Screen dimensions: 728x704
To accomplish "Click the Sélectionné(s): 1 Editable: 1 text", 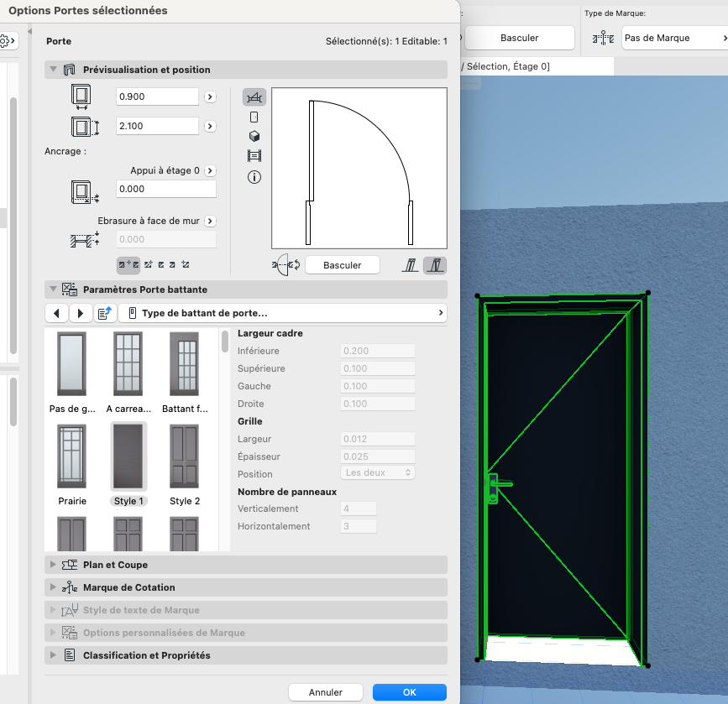I will pyautogui.click(x=386, y=41).
